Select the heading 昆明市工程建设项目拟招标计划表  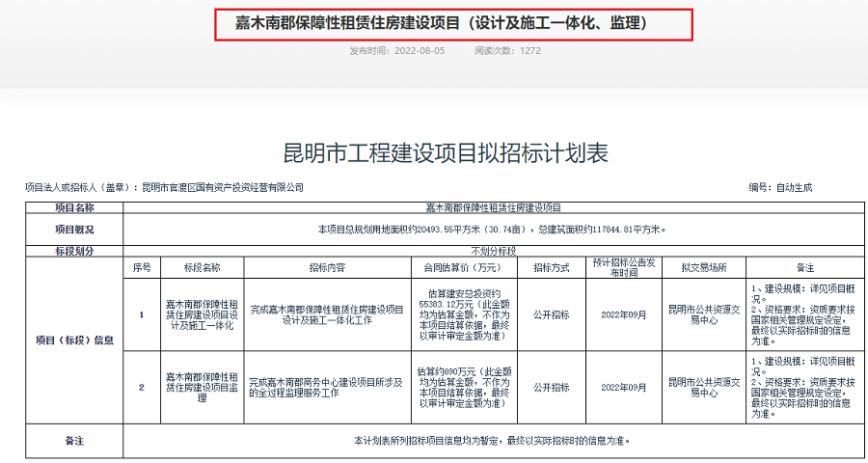click(x=444, y=152)
